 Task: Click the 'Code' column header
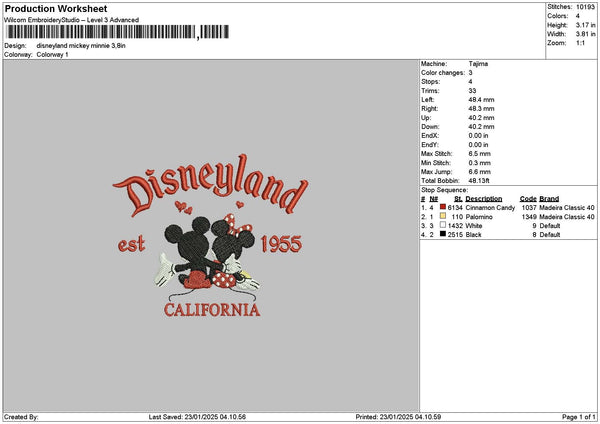[x=528, y=199]
